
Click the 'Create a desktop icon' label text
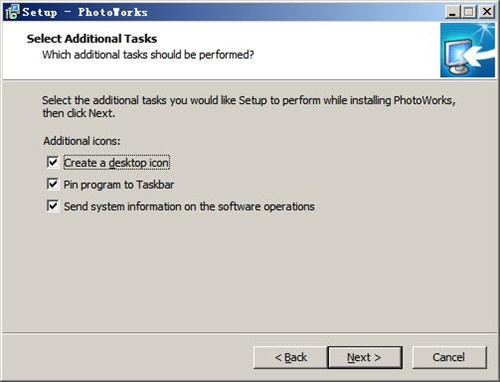point(116,163)
